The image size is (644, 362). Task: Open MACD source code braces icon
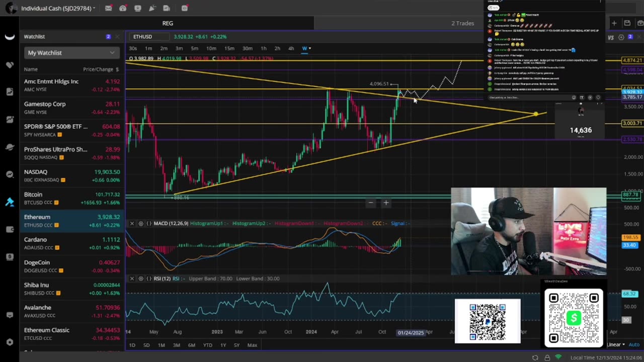[149, 223]
